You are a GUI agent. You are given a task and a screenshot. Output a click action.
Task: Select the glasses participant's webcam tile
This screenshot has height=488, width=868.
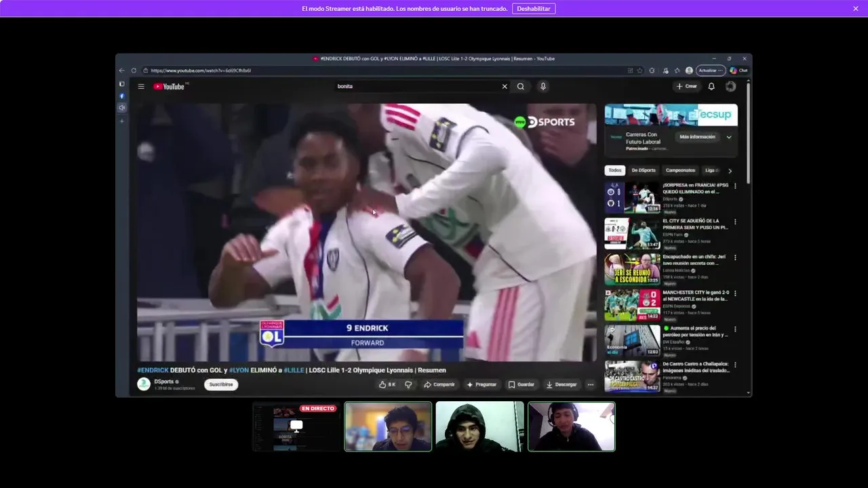pyautogui.click(x=388, y=426)
